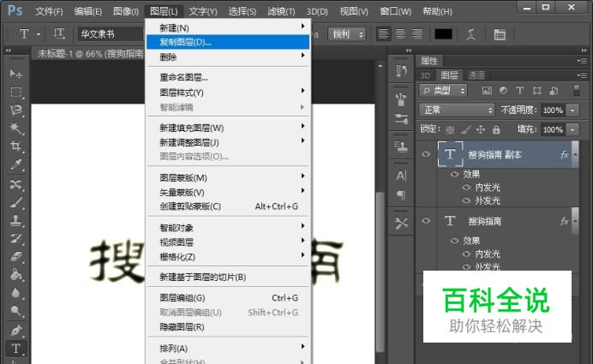
Task: Select the Healing Brush tool
Action: click(15, 184)
